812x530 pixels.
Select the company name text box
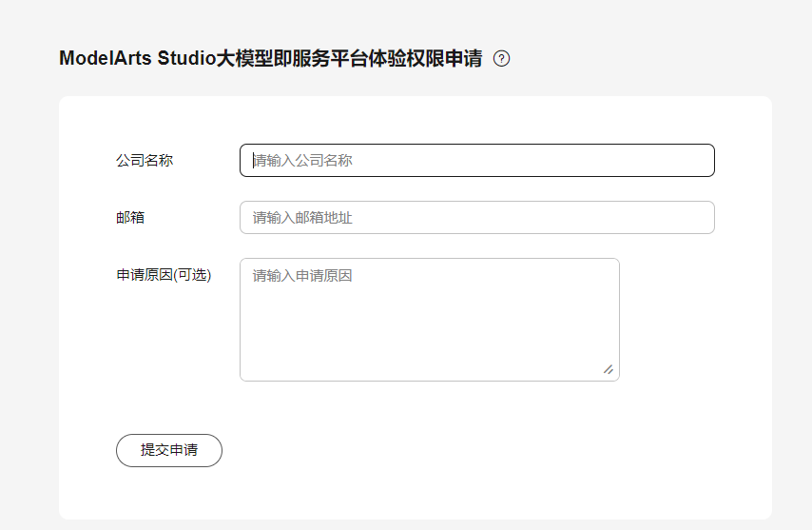[x=476, y=161]
